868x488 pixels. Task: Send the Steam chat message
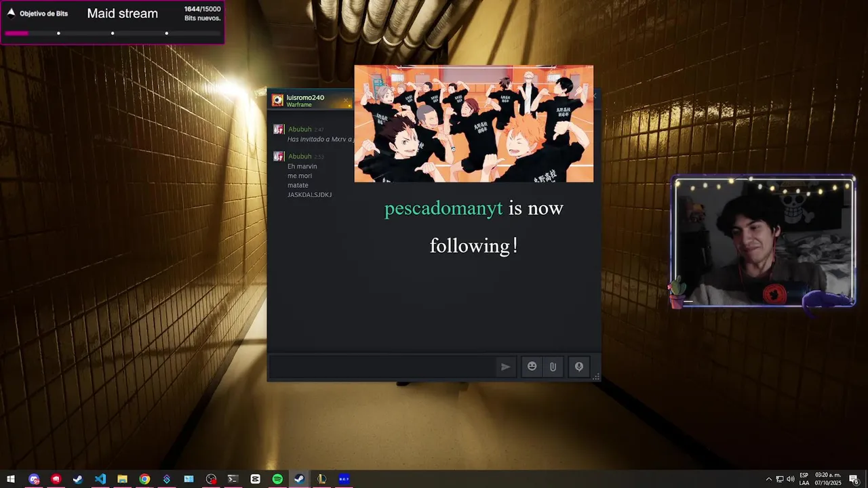point(505,367)
